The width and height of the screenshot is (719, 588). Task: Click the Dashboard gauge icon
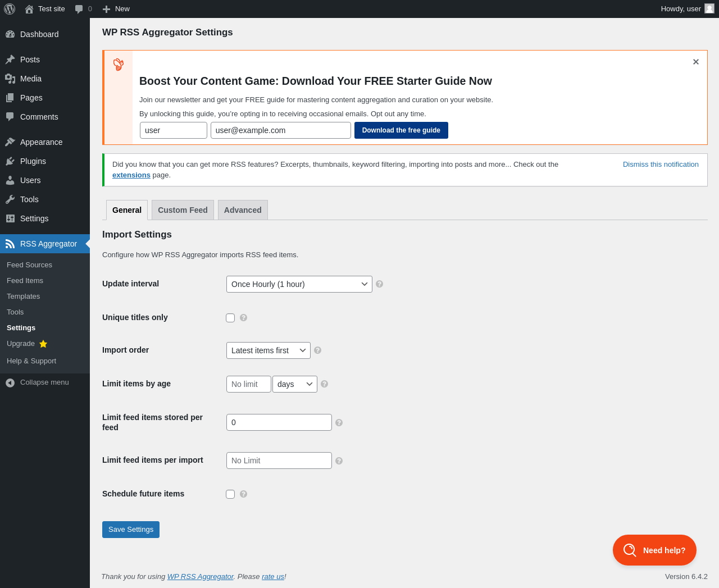(10, 34)
